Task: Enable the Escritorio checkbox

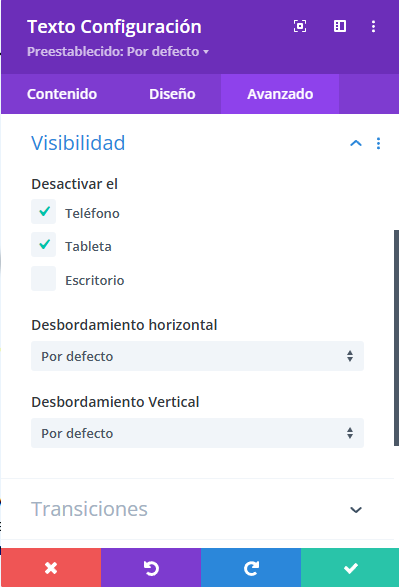Action: [43, 279]
